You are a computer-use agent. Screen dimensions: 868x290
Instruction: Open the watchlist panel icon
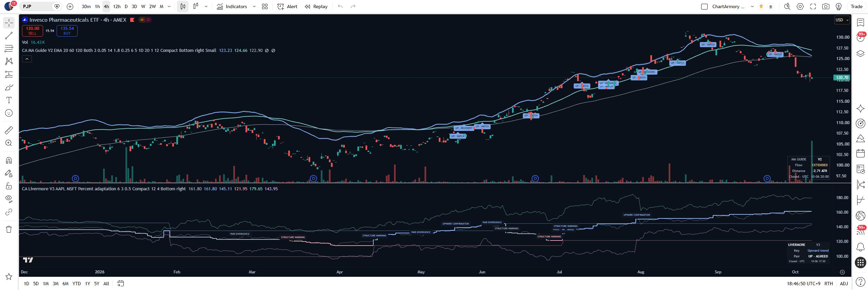tap(861, 22)
